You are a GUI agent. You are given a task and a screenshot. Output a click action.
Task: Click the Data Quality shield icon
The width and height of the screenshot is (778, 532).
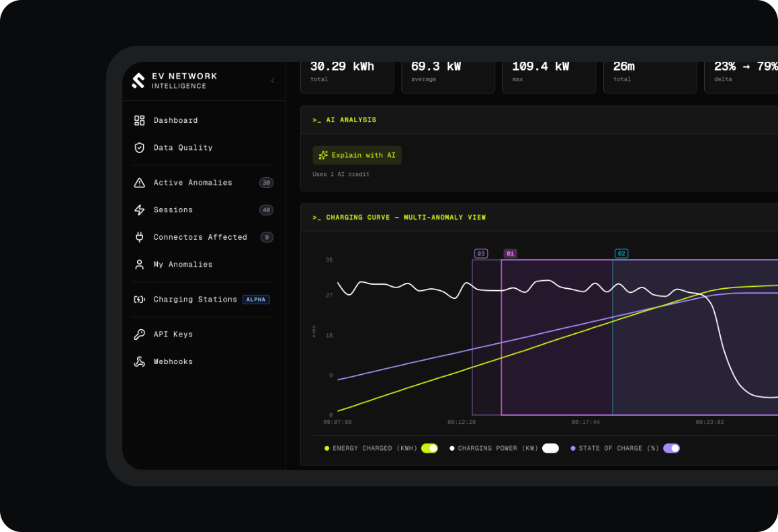pyautogui.click(x=140, y=148)
